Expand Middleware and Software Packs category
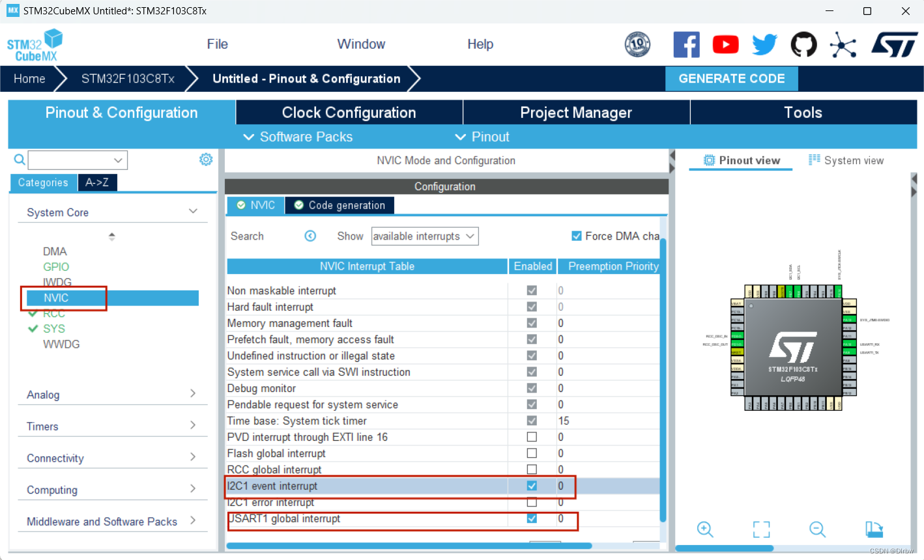The height and width of the screenshot is (560, 924). point(112,522)
